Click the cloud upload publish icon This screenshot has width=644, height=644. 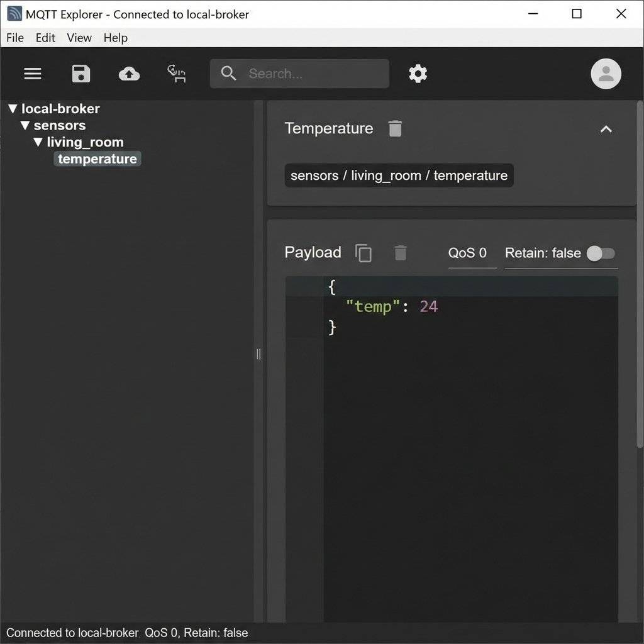(x=129, y=74)
